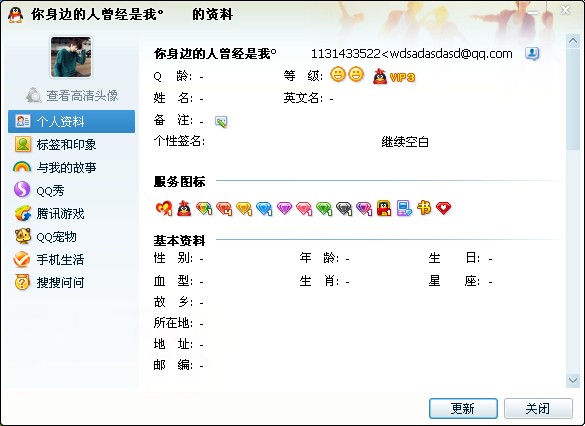Click the 关闭 button
This screenshot has width=585, height=426.
coord(538,408)
